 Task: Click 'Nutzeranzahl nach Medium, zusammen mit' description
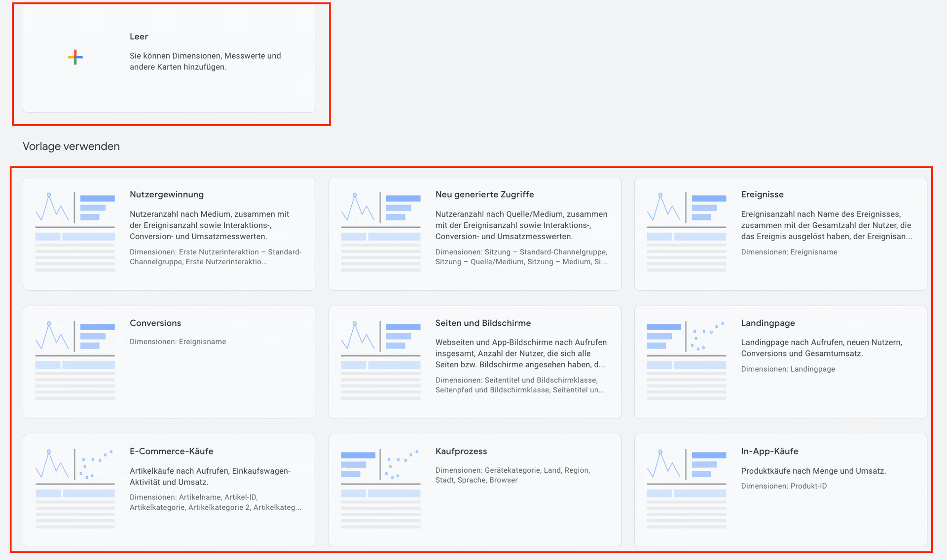209,225
